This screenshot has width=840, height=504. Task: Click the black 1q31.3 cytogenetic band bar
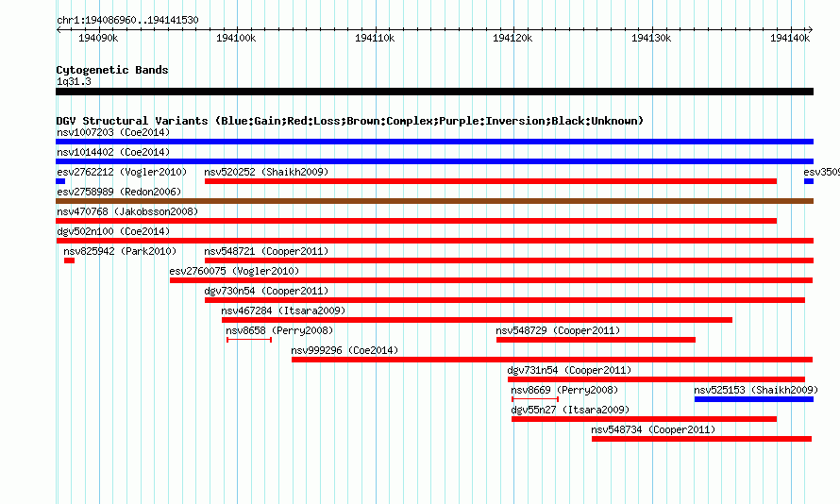(434, 92)
